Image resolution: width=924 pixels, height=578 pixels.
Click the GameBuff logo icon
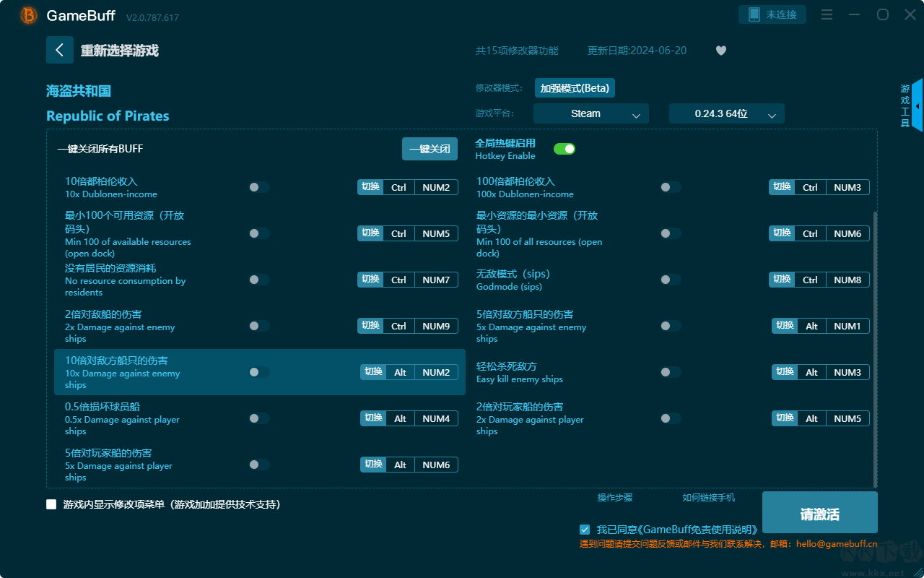coord(29,15)
